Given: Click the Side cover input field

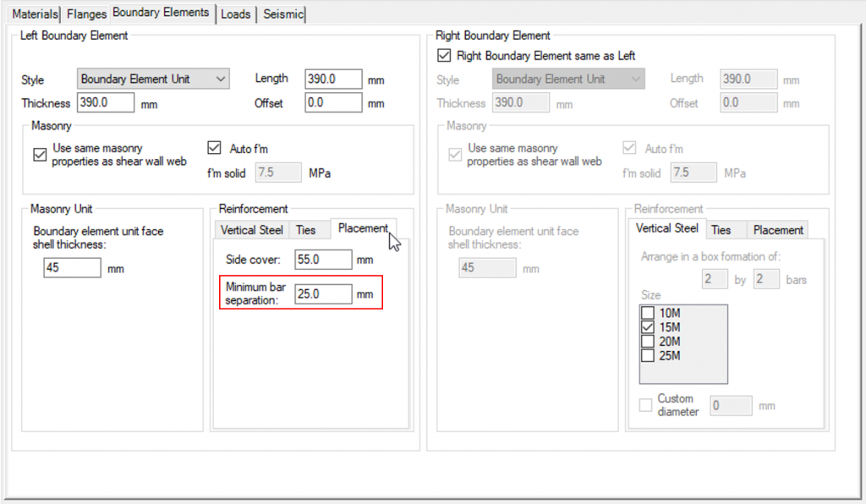Looking at the screenshot, I should [x=323, y=260].
